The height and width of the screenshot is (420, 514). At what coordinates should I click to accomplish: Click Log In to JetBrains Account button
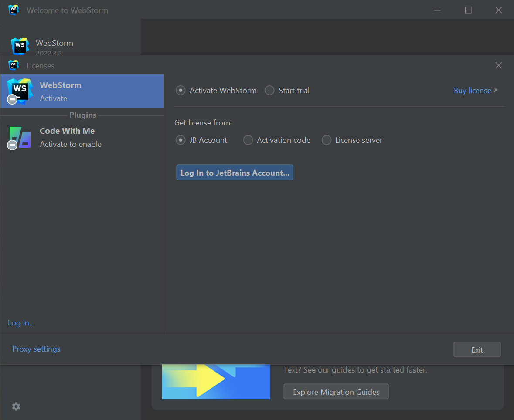(235, 173)
